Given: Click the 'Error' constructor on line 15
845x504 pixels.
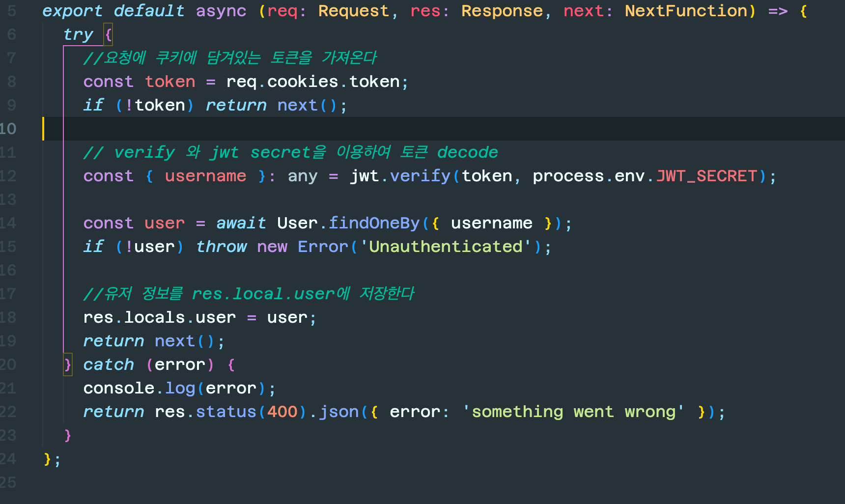Looking at the screenshot, I should (x=323, y=247).
